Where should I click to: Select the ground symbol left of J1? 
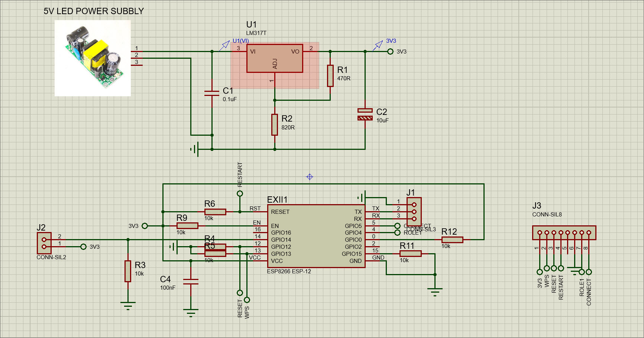(361, 197)
